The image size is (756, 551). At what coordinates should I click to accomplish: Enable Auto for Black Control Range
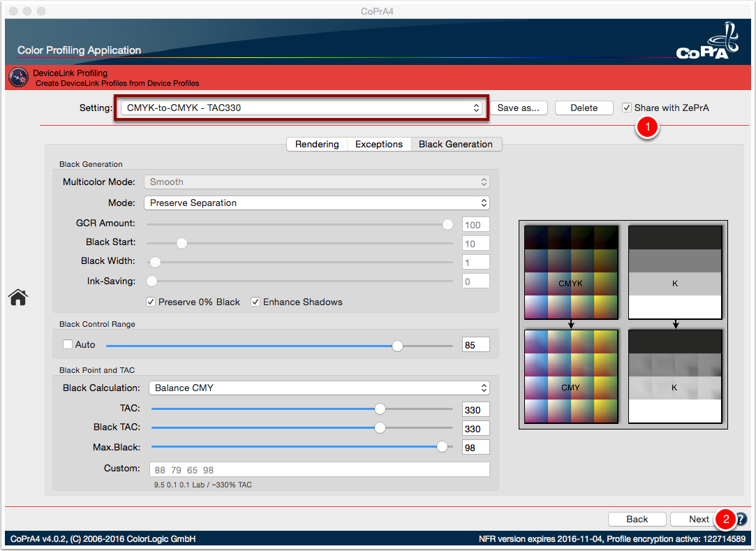pos(68,344)
